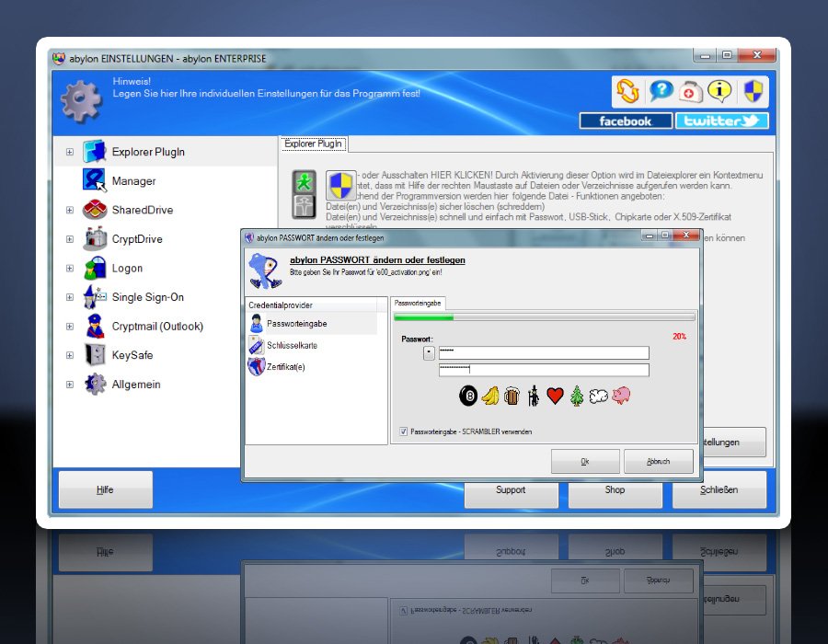Screen dimensions: 828x644
Task: Switch to the Explorer PlugIn tab
Action: click(x=313, y=144)
